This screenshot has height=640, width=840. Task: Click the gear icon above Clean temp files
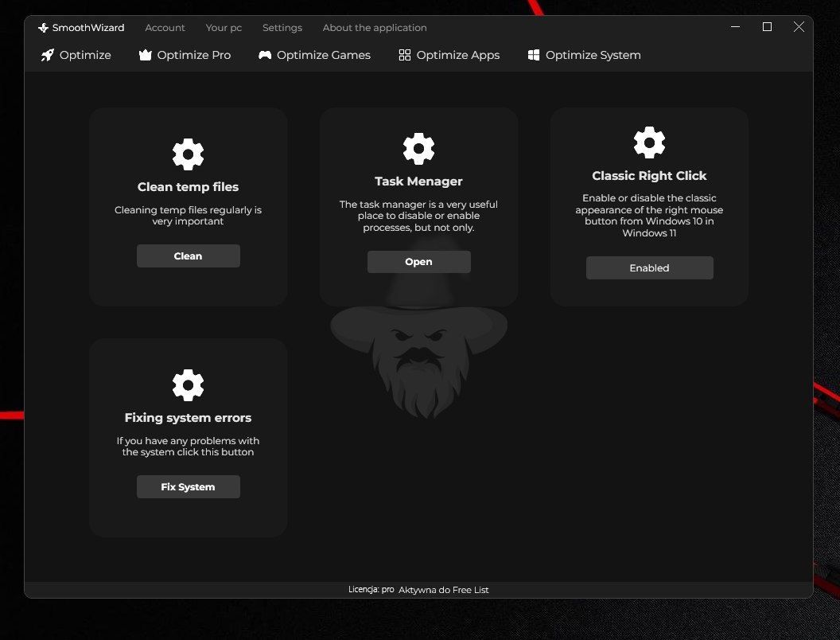(188, 154)
